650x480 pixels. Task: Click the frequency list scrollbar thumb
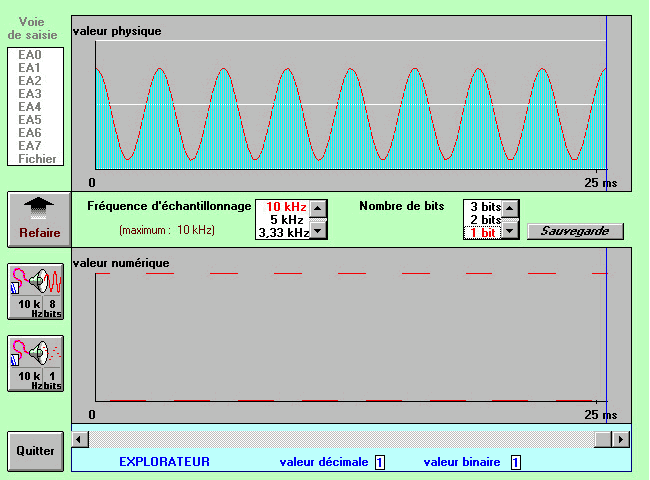[318, 219]
